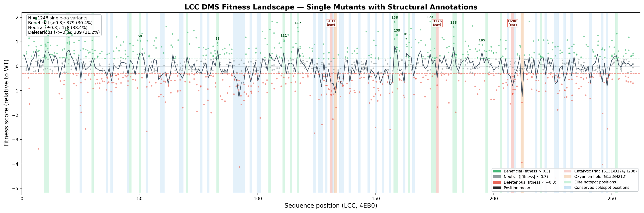Click the hotspot label 83
The image size is (644, 213).
click(217, 39)
